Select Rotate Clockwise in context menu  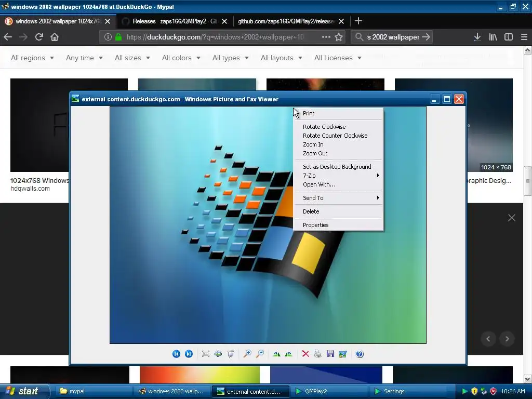pyautogui.click(x=338, y=127)
